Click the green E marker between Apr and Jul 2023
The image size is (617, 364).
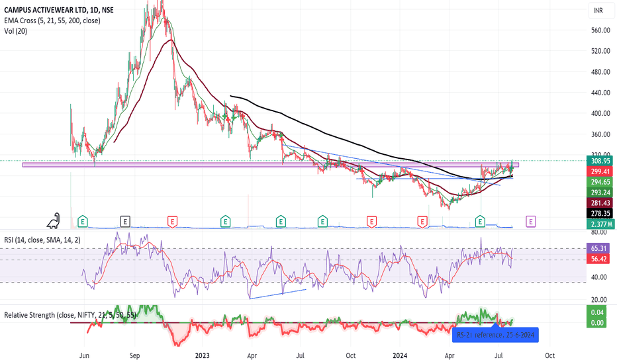(x=281, y=222)
